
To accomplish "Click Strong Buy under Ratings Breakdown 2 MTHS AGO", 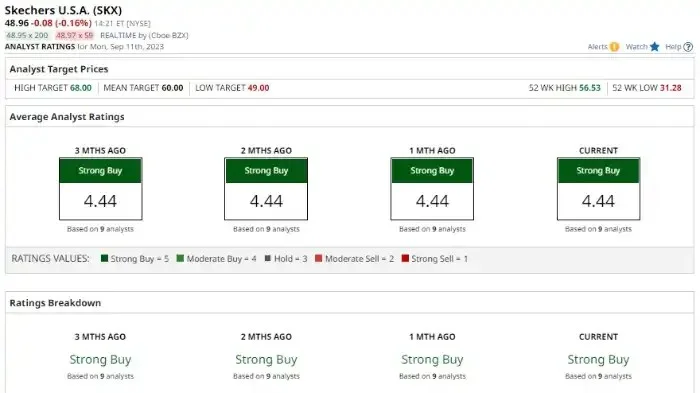I will [266, 360].
